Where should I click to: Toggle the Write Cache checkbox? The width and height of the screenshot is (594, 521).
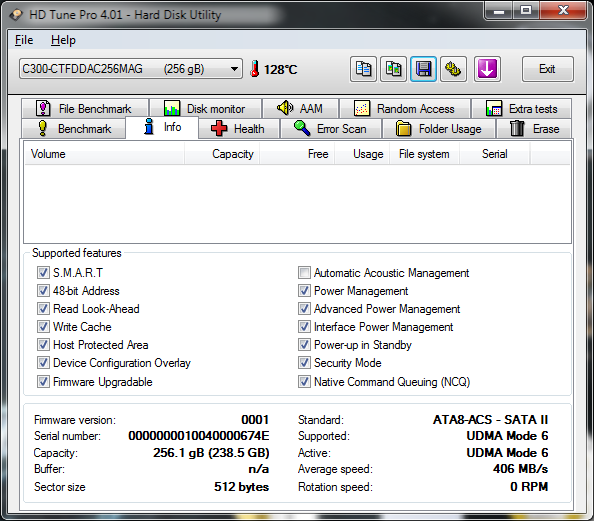[x=43, y=327]
